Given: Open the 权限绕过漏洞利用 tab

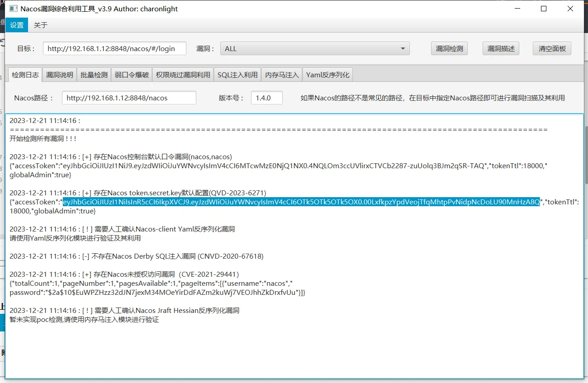Looking at the screenshot, I should [x=183, y=74].
